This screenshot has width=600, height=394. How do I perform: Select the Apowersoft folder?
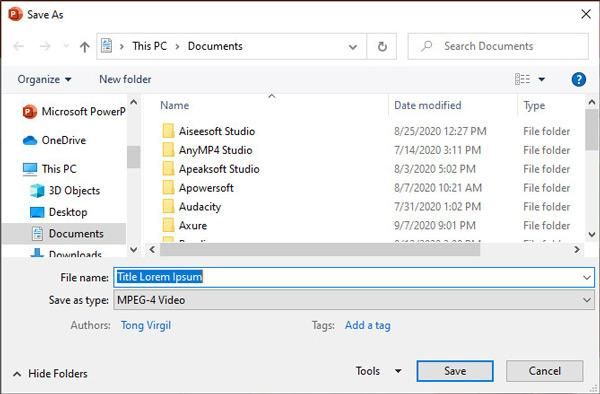[206, 188]
